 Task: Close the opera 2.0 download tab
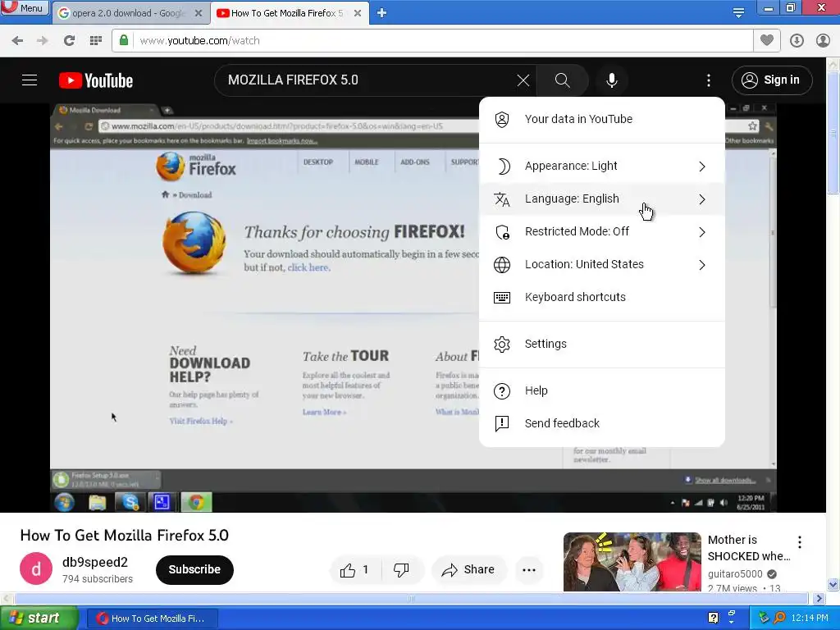click(x=199, y=13)
